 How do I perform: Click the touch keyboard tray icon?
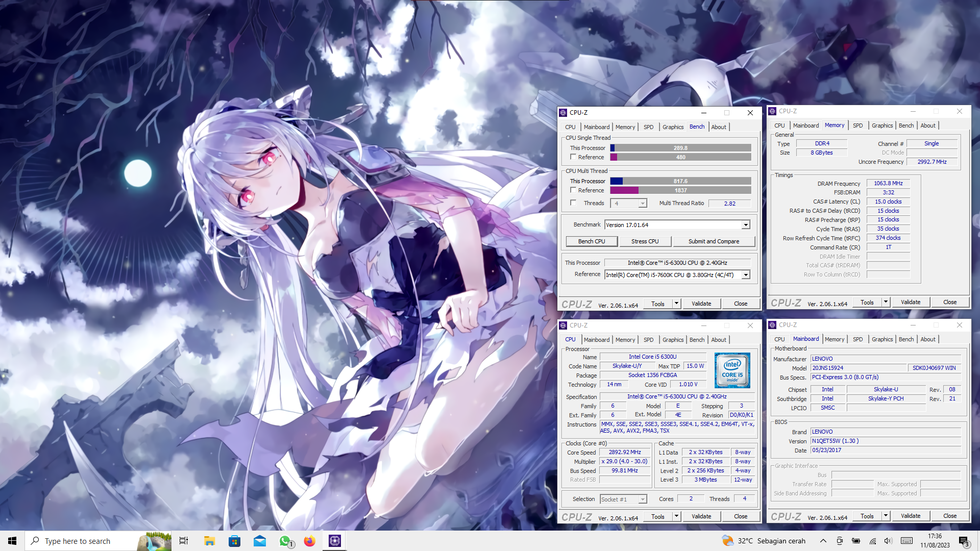(907, 541)
